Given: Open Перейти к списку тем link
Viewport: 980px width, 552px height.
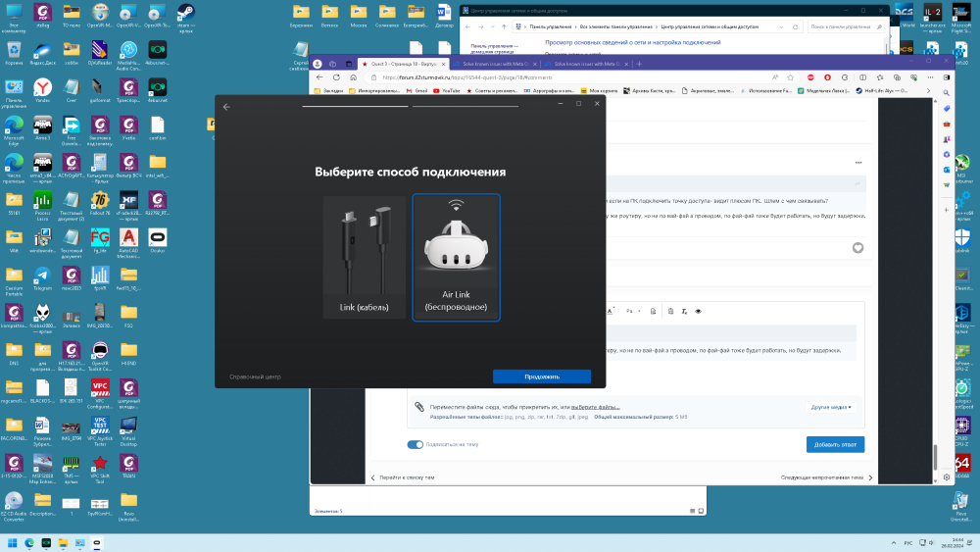Looking at the screenshot, I should [x=403, y=477].
